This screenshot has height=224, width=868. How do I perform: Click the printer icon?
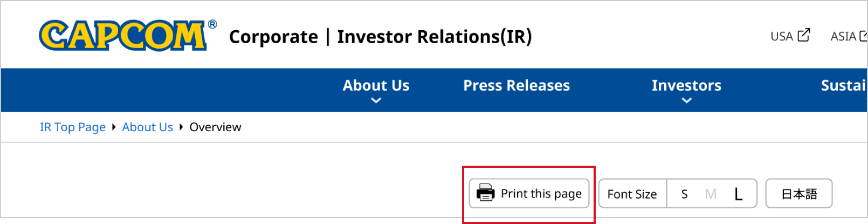(x=486, y=193)
